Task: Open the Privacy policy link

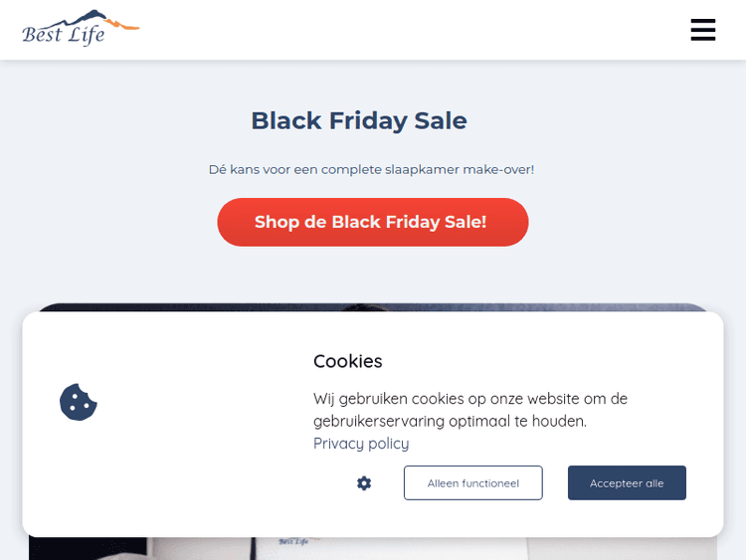Action: (361, 444)
